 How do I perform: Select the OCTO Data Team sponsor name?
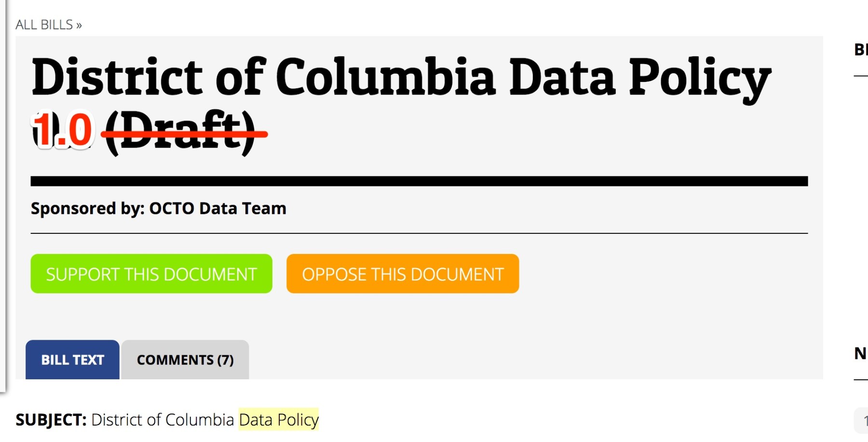(217, 208)
